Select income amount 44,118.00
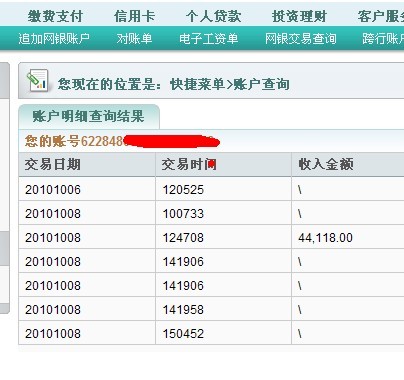The width and height of the screenshot is (404, 380). pos(325,238)
